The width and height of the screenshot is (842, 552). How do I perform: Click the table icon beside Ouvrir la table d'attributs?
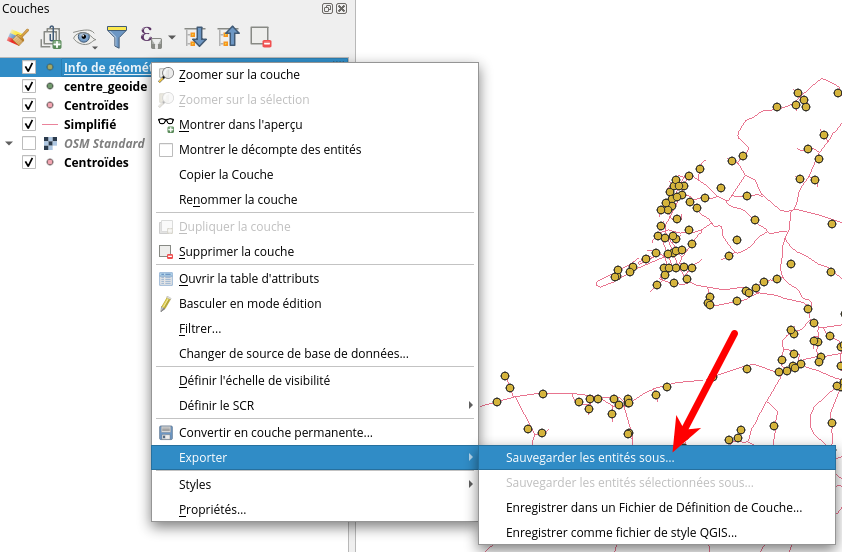click(166, 279)
